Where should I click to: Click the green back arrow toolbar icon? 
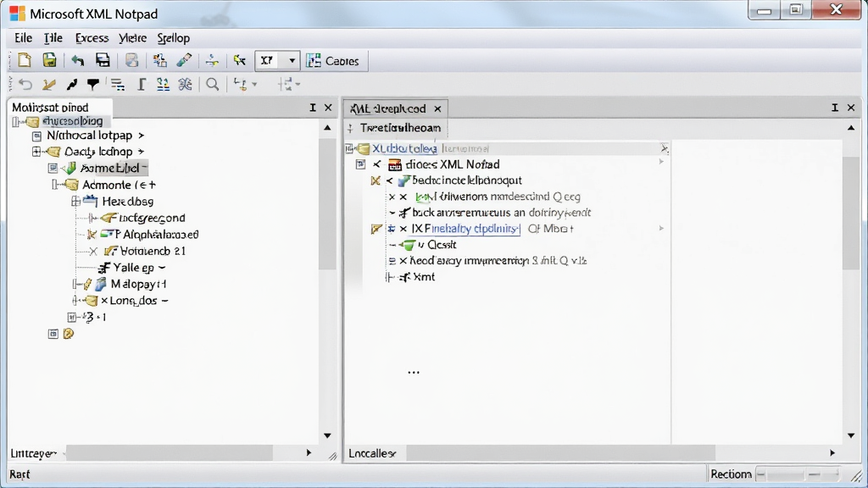point(78,61)
